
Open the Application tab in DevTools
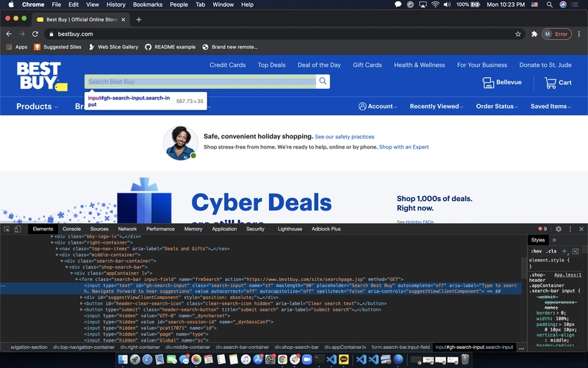click(224, 229)
